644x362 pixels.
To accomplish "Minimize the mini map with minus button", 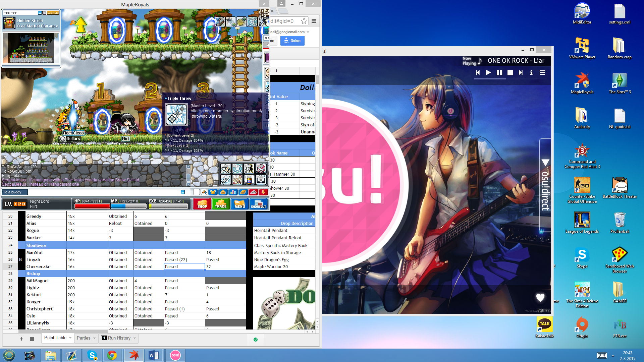I will tap(40, 13).
